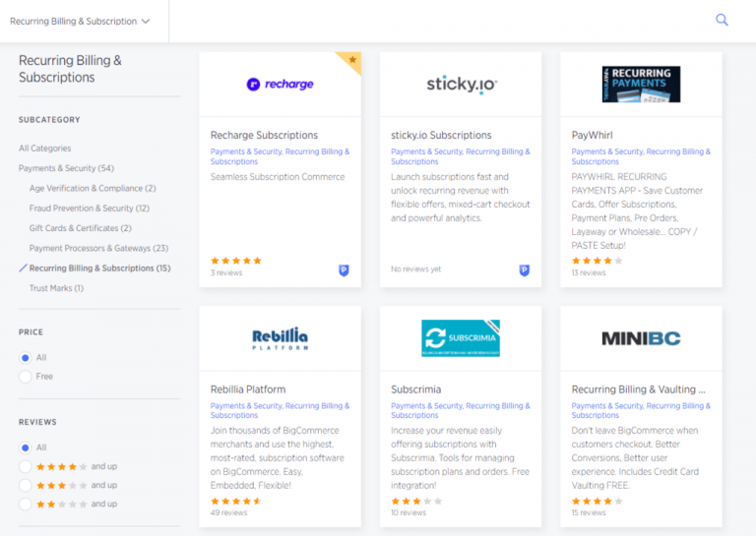This screenshot has height=536, width=756.
Task: Click '15 reviews' on Vaulting card
Action: tap(589, 512)
